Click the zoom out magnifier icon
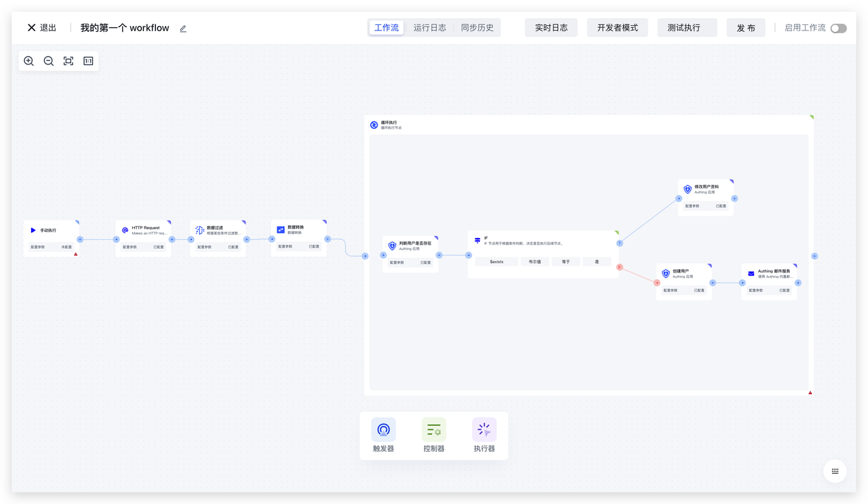 (49, 61)
